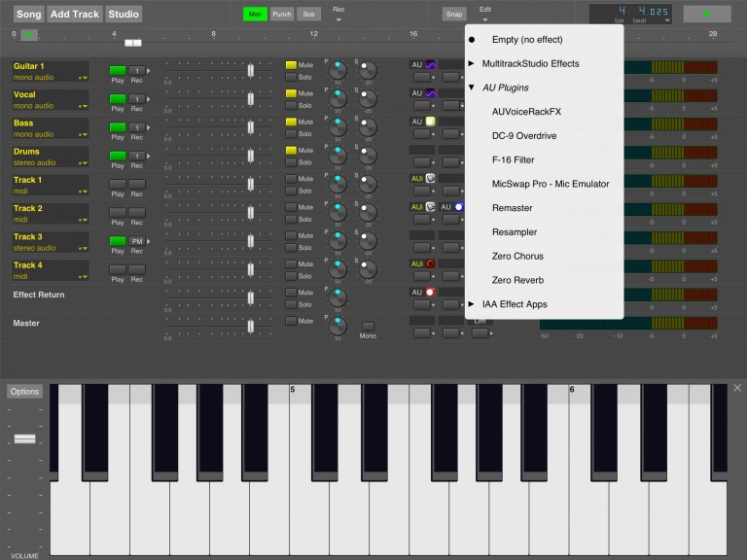This screenshot has height=560, width=747.
Task: Toggle the Play button on Drums track
Action: coord(118,156)
